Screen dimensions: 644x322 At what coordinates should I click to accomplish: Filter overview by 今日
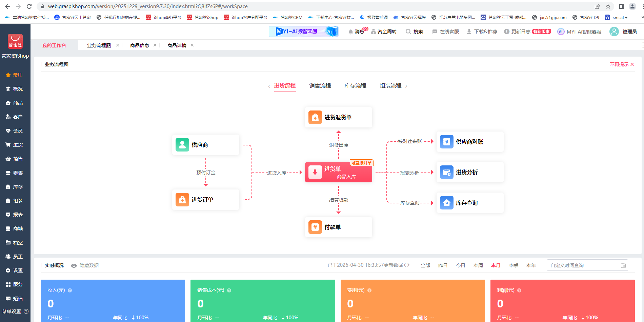pyautogui.click(x=460, y=265)
